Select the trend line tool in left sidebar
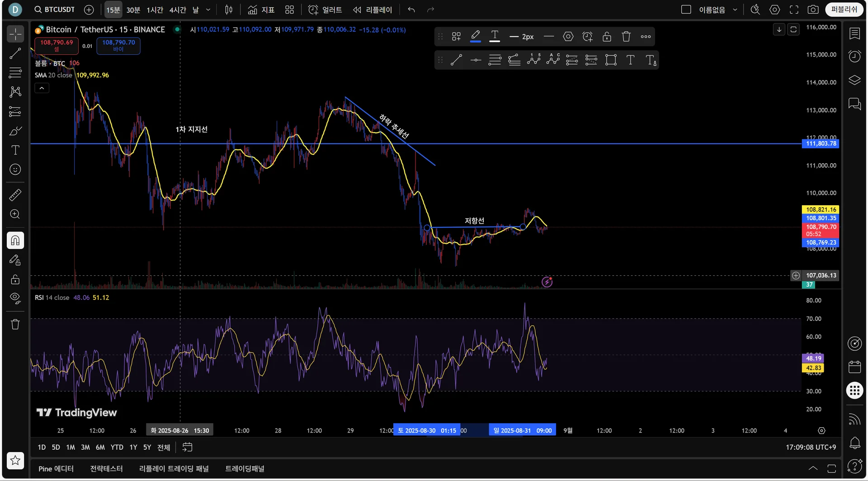The image size is (868, 481). pos(15,53)
